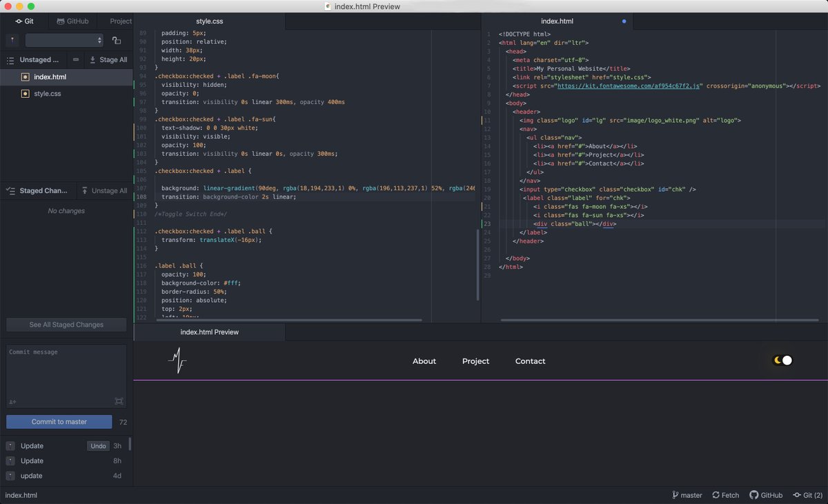This screenshot has width=828, height=504.
Task: Click the Unstaged Changes list icon
Action: [x=10, y=60]
